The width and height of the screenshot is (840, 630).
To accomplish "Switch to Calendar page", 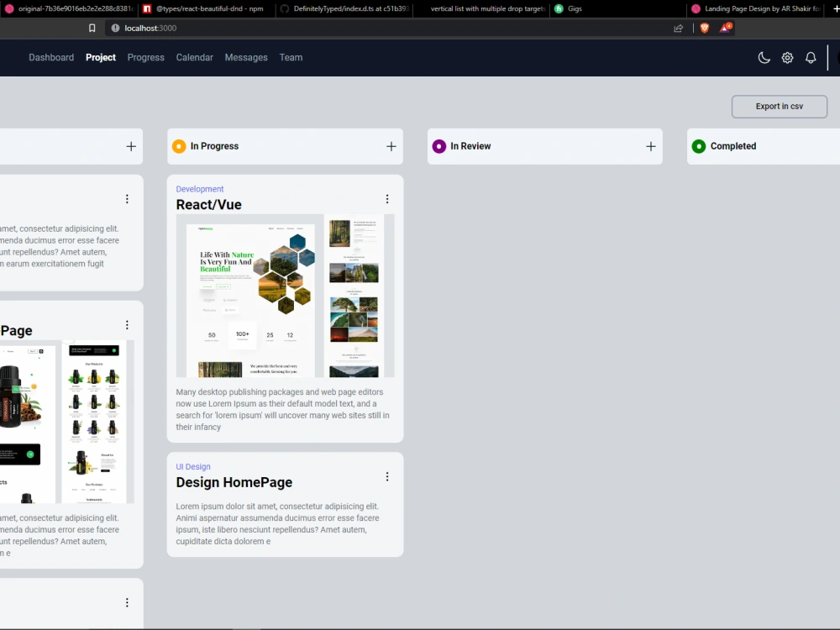I will pos(195,57).
